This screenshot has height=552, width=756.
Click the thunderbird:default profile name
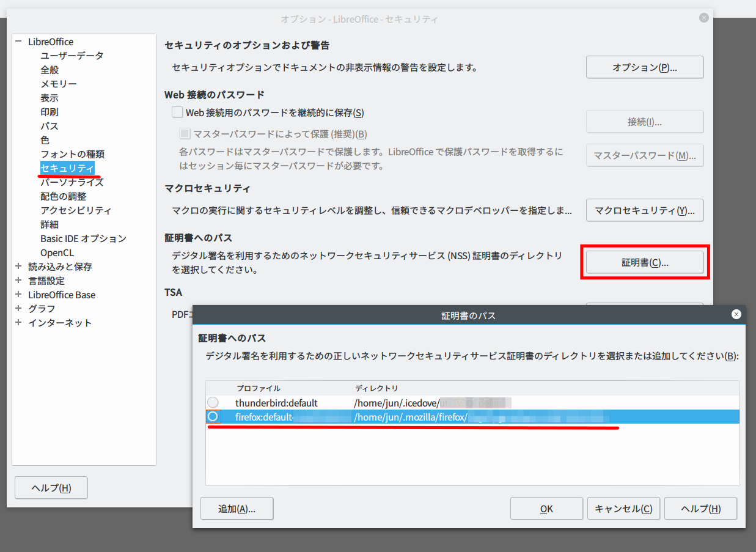pyautogui.click(x=276, y=403)
